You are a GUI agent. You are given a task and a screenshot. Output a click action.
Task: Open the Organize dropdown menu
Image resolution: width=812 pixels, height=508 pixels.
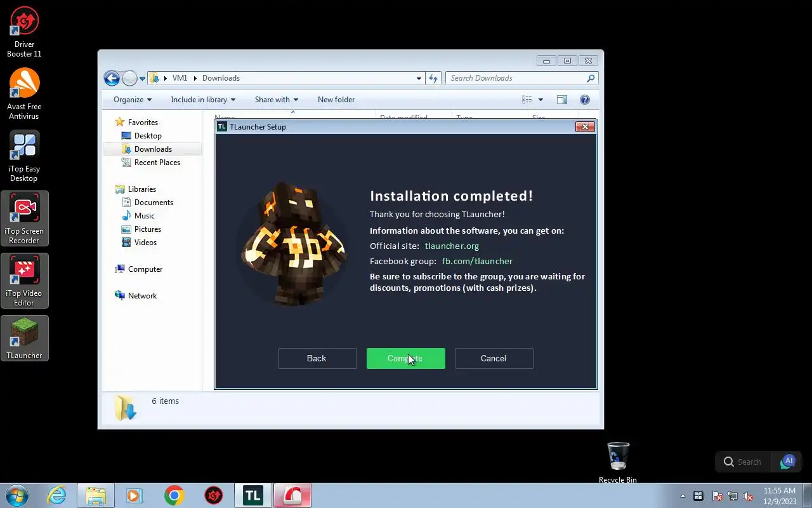click(133, 100)
